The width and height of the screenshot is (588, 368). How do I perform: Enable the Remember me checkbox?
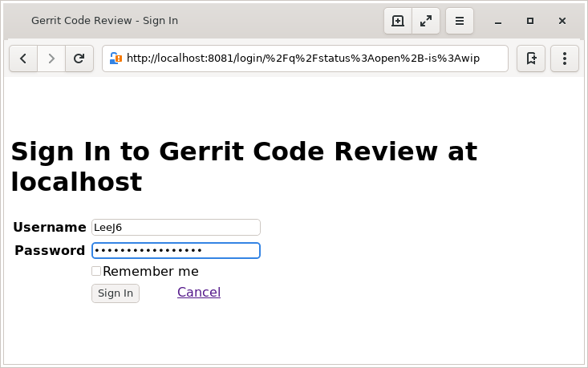pyautogui.click(x=96, y=271)
